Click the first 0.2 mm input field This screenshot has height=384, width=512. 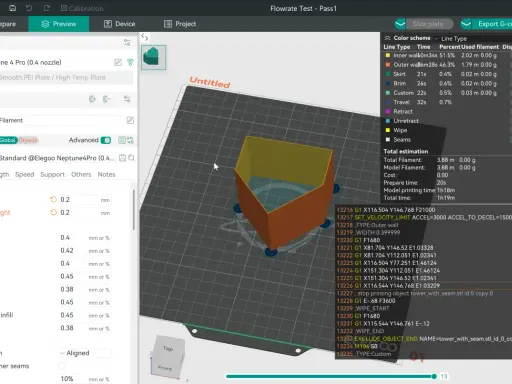click(x=85, y=199)
